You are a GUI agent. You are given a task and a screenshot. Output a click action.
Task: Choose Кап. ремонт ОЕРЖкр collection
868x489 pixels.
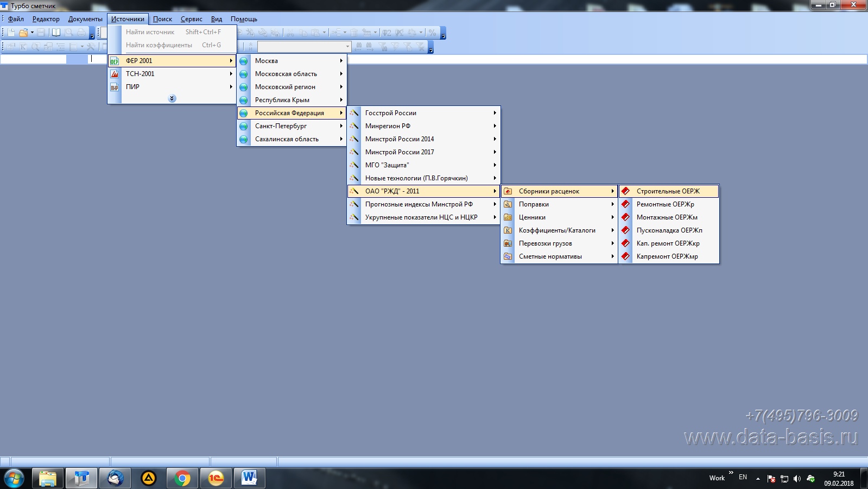coord(669,243)
